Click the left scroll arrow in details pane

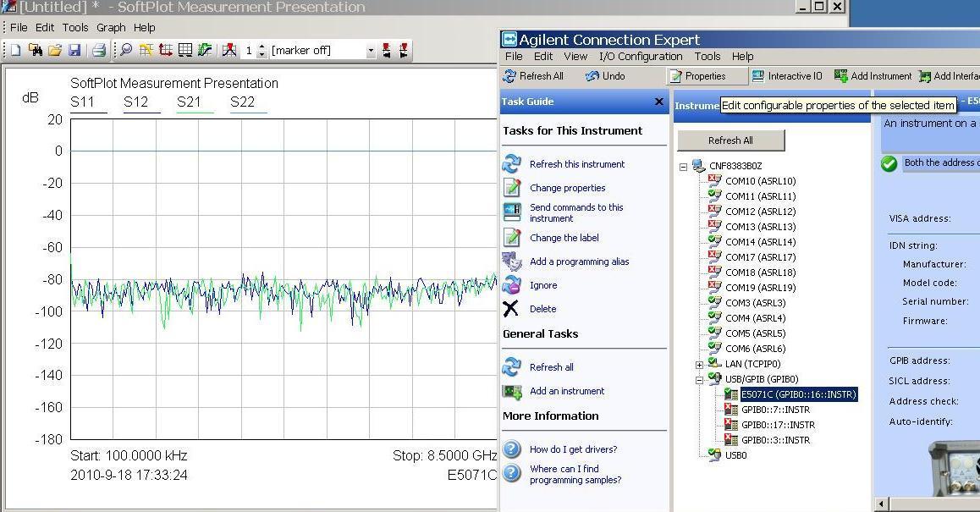882,504
